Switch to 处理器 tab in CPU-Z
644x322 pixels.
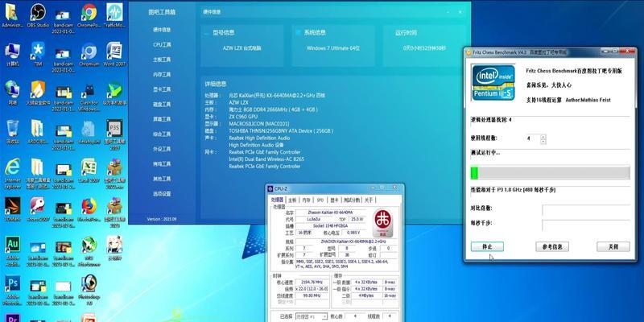pos(277,200)
